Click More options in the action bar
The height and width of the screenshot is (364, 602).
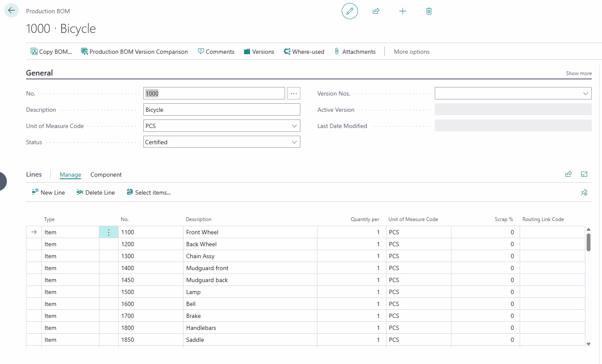pyautogui.click(x=412, y=52)
